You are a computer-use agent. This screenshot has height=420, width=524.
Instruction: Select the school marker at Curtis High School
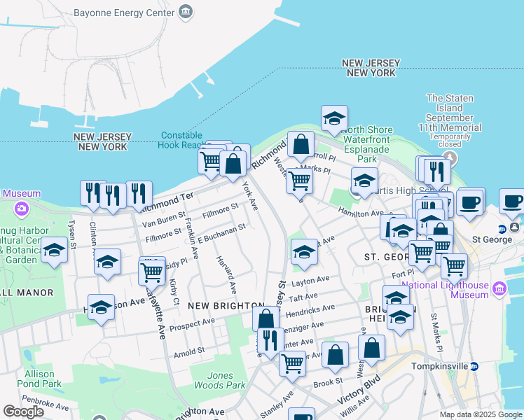(x=364, y=182)
